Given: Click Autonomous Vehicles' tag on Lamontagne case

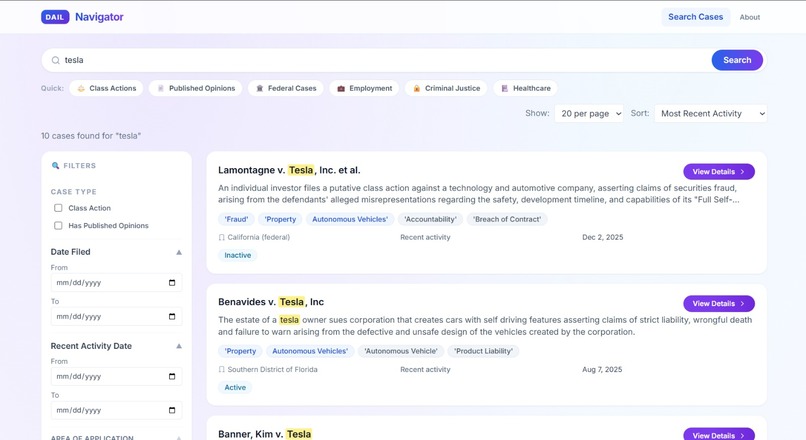Looking at the screenshot, I should 350,219.
